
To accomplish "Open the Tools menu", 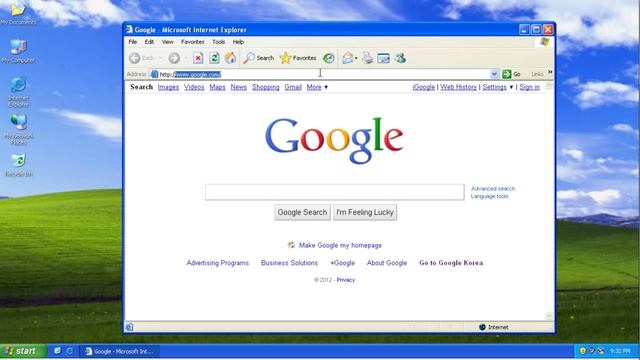I will click(218, 42).
